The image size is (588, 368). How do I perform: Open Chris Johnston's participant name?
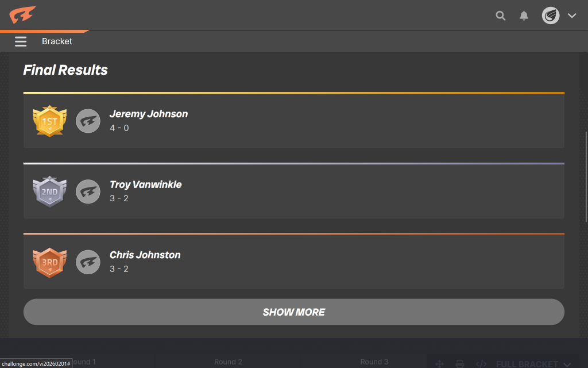(145, 255)
